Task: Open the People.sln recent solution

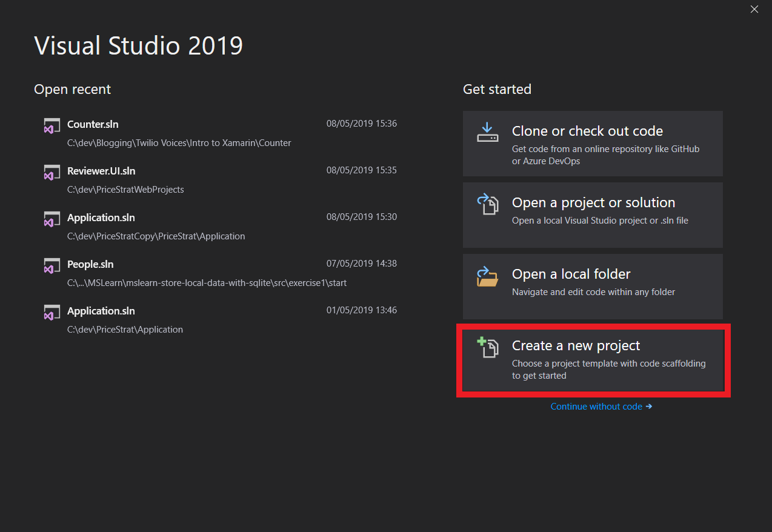Action: click(221, 273)
